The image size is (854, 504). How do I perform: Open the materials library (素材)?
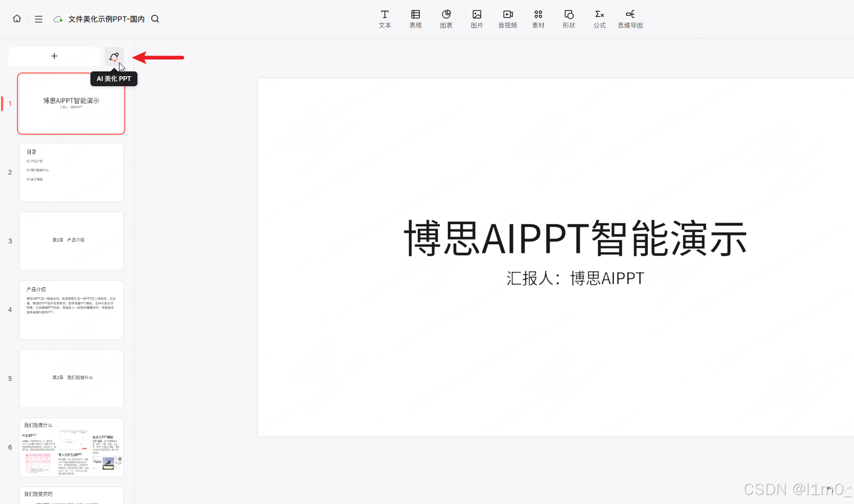538,19
